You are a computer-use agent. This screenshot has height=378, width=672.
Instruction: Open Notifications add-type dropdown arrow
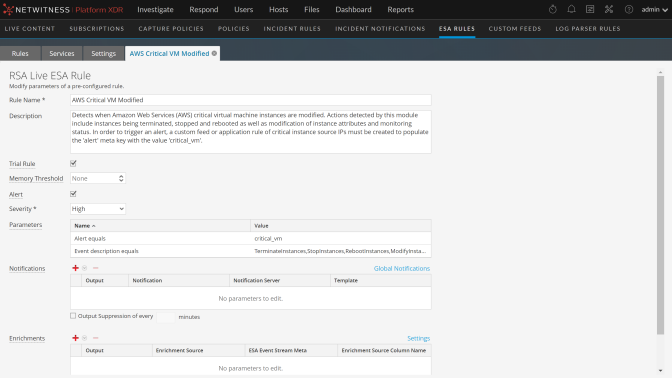point(85,268)
